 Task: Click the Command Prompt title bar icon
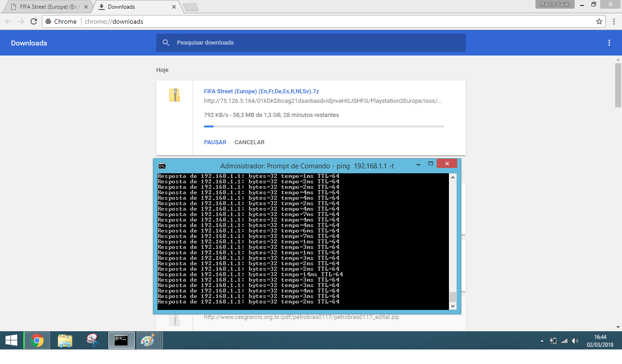pyautogui.click(x=162, y=166)
